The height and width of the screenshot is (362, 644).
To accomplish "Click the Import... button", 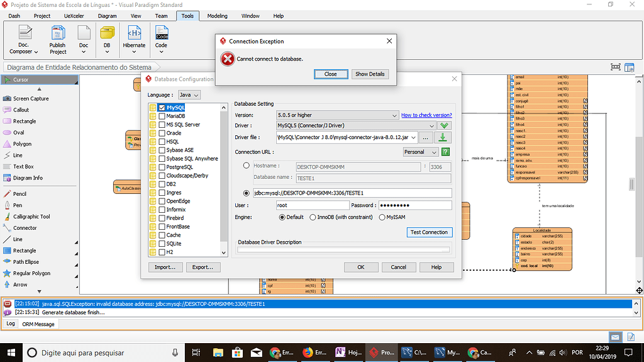I will (x=165, y=268).
